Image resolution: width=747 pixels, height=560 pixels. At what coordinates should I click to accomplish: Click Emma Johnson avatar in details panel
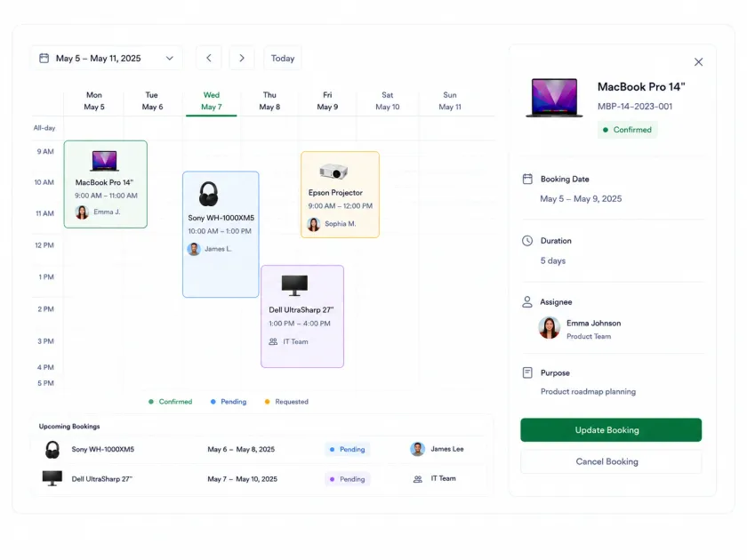point(550,328)
